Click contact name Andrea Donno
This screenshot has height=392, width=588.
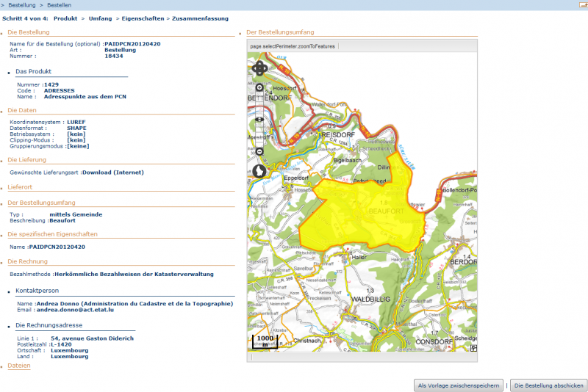tap(58, 304)
